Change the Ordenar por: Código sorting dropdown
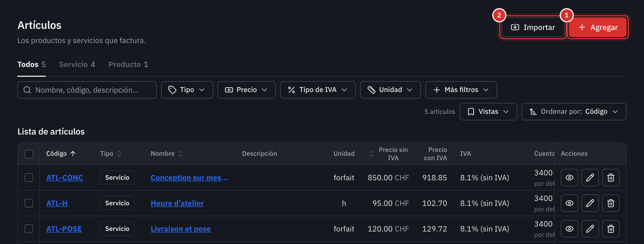This screenshot has width=644, height=244. point(574,112)
